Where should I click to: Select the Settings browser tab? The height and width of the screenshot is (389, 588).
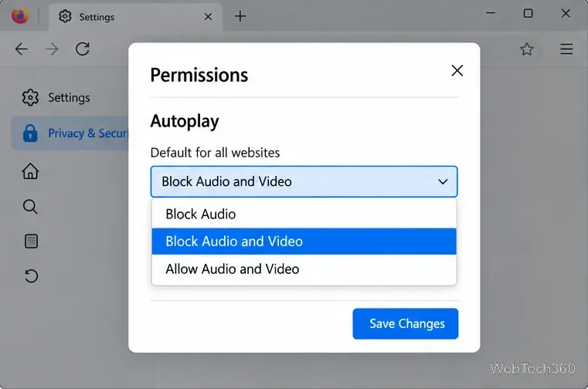[x=135, y=17]
